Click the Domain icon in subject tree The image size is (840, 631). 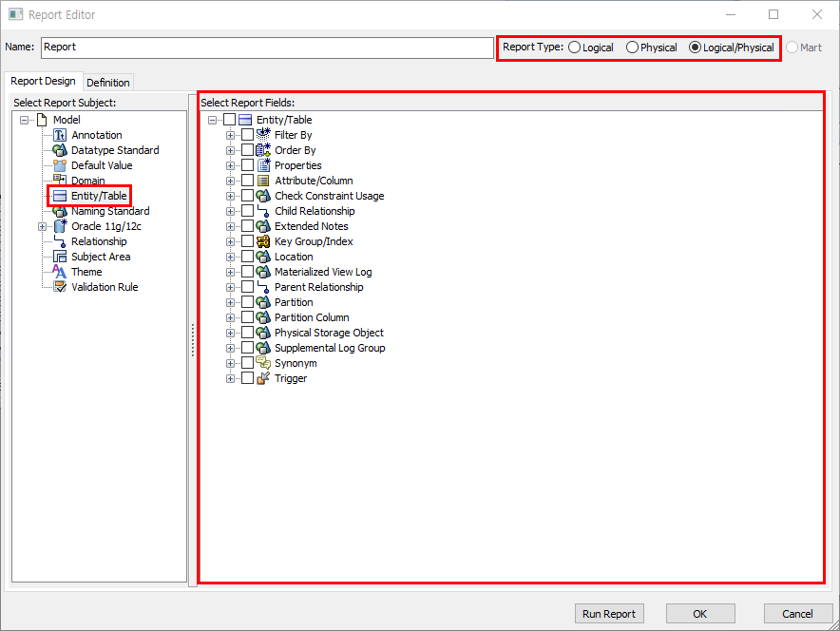(x=60, y=180)
